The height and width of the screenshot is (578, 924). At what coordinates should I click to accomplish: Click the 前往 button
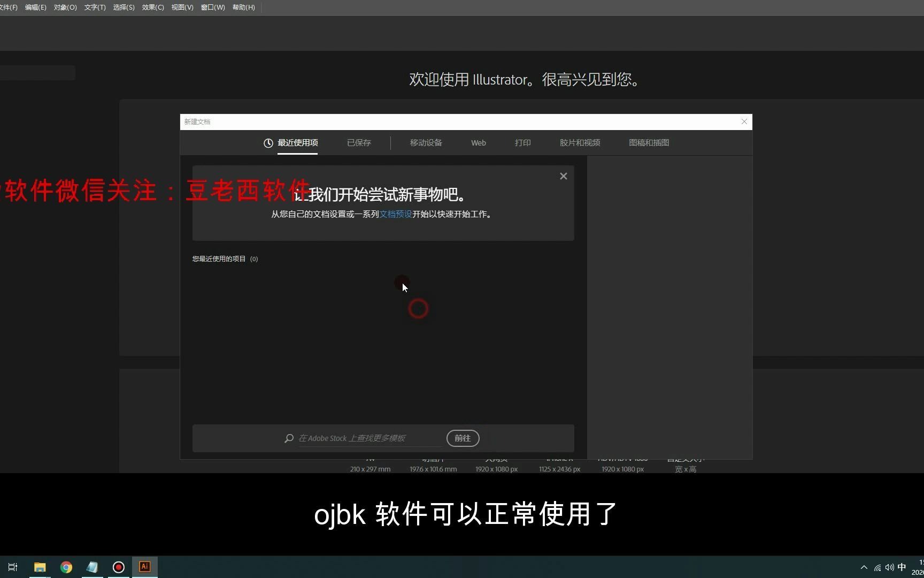point(463,438)
